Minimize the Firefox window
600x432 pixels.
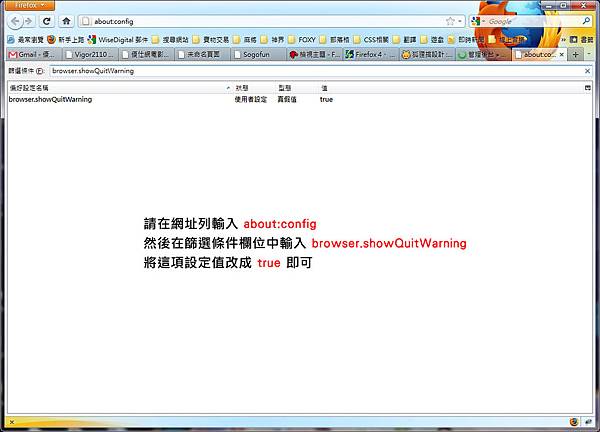click(x=548, y=5)
